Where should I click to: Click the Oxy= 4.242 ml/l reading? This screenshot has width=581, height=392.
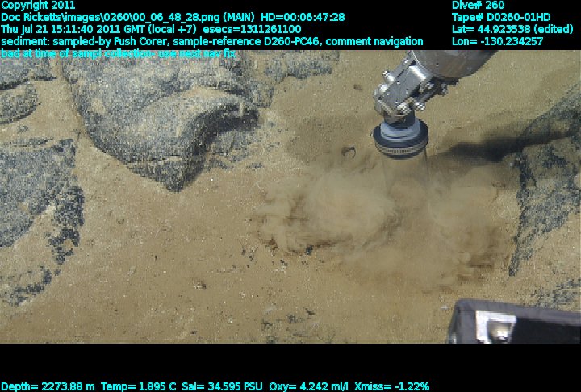point(306,386)
